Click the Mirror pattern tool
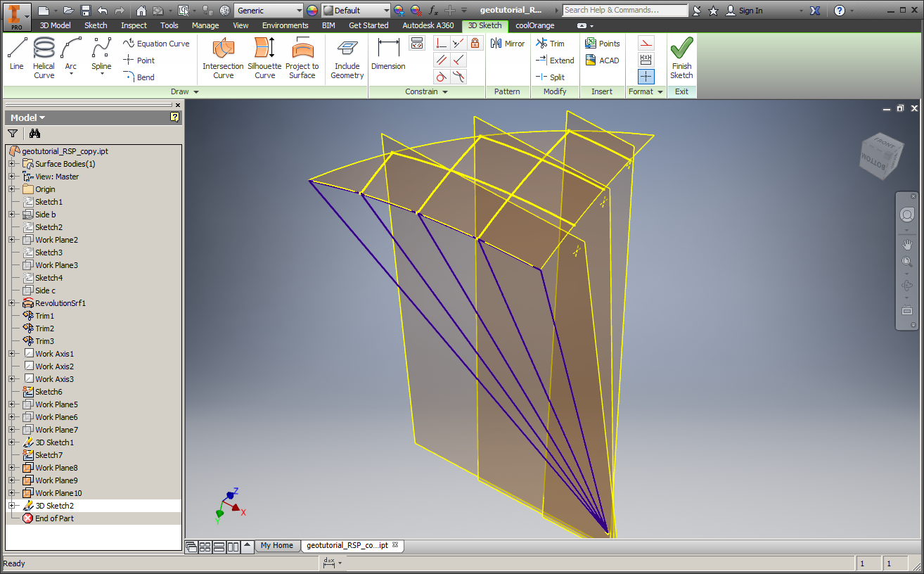This screenshot has width=924, height=574. pyautogui.click(x=508, y=44)
